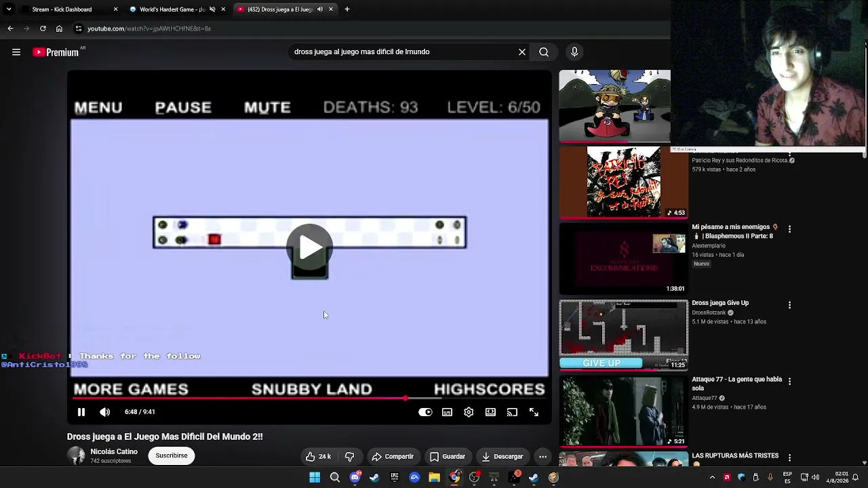Open options for Dross juega Give Up
This screenshot has width=868, height=488.
point(789,305)
